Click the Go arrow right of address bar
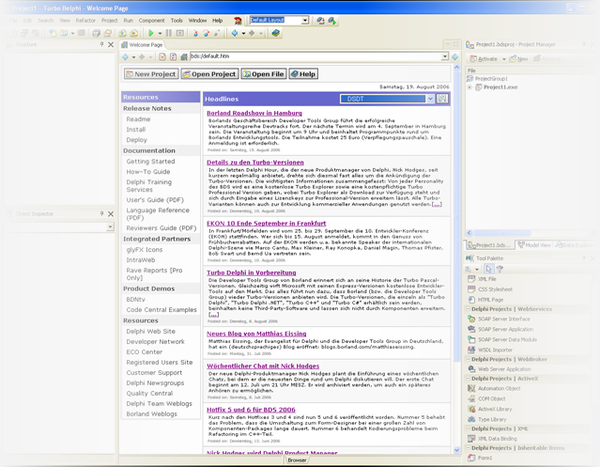 (x=455, y=57)
